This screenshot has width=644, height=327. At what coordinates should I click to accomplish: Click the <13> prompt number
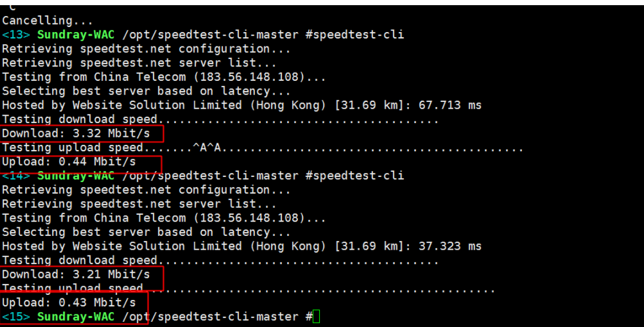(x=16, y=34)
